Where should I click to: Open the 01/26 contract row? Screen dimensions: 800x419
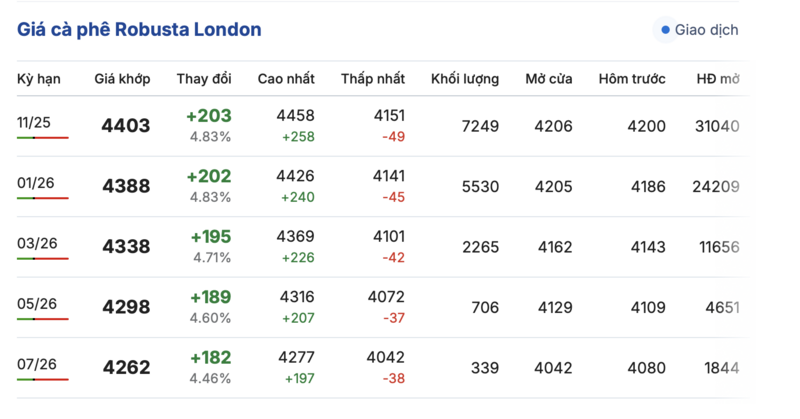click(35, 183)
